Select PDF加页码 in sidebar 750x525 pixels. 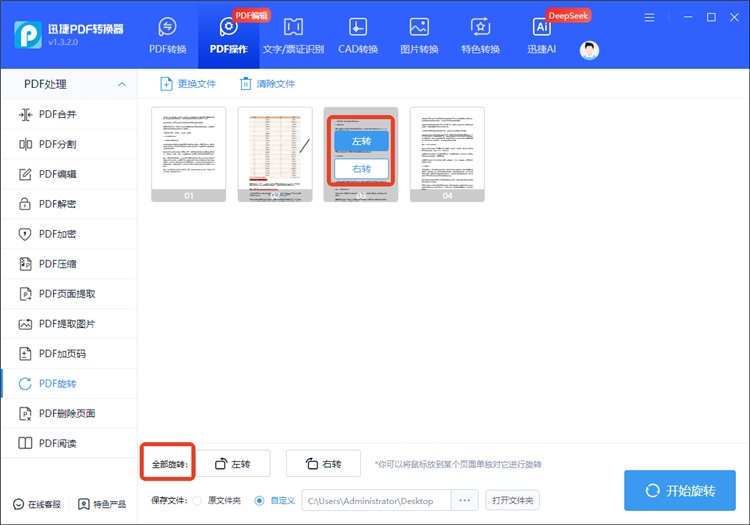[x=69, y=354]
